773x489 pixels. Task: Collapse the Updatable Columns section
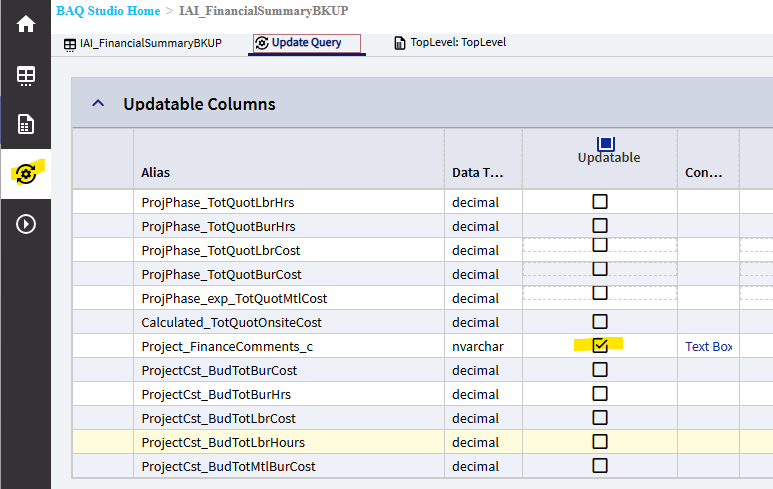(97, 103)
